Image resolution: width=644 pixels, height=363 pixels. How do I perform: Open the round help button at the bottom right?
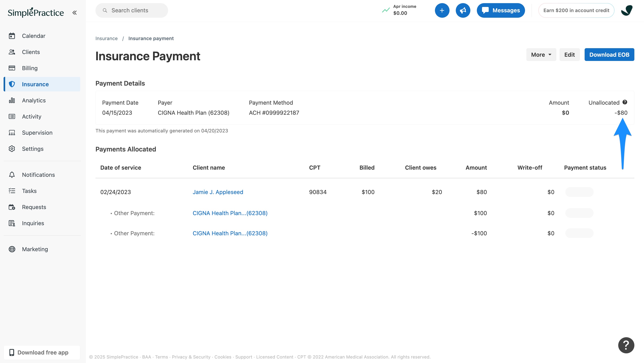[626, 345]
